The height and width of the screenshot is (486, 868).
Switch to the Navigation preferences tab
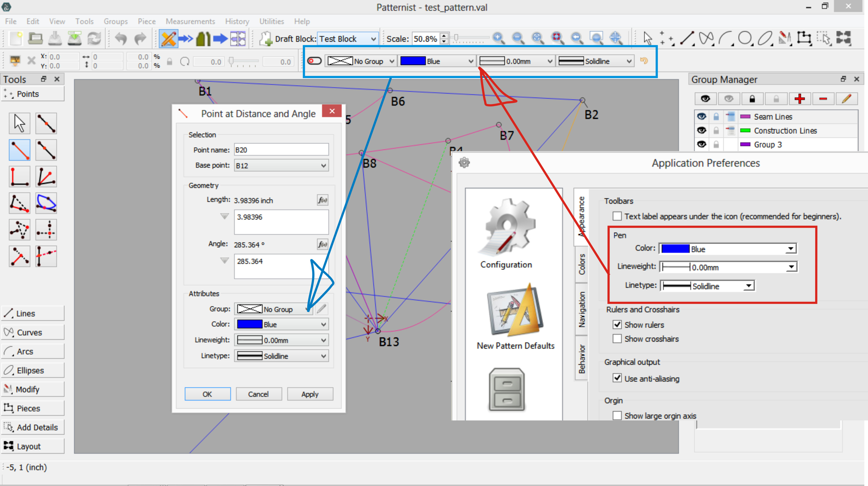pos(582,309)
